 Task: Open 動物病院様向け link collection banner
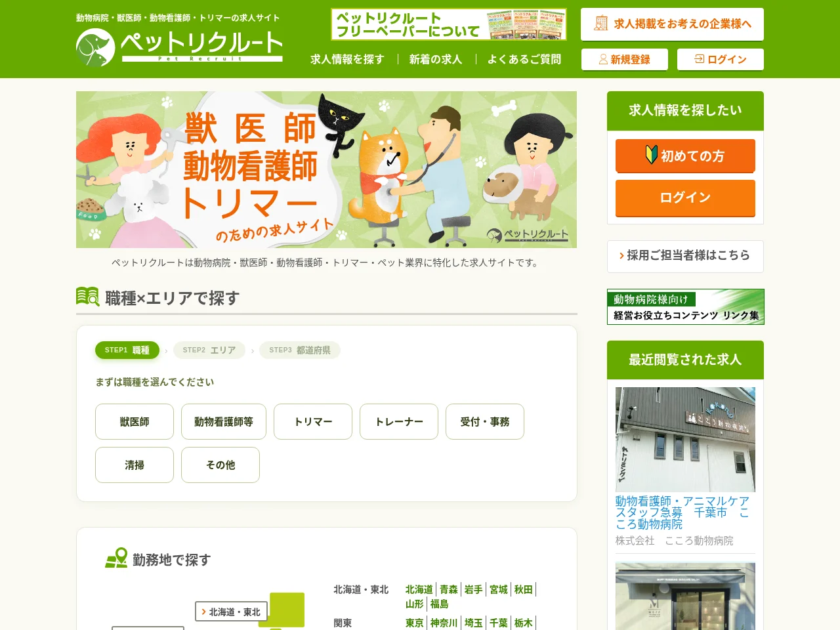coord(685,306)
